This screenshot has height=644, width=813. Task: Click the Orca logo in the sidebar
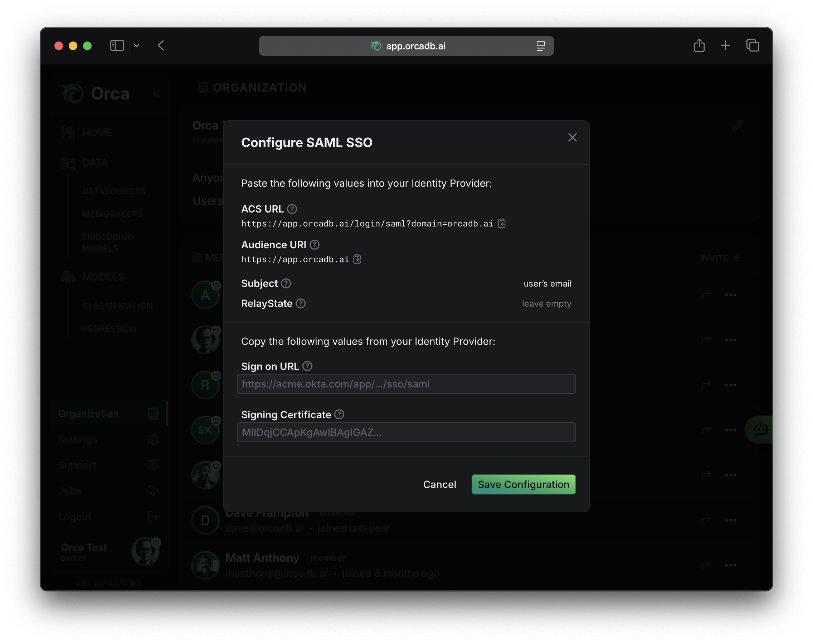(73, 93)
